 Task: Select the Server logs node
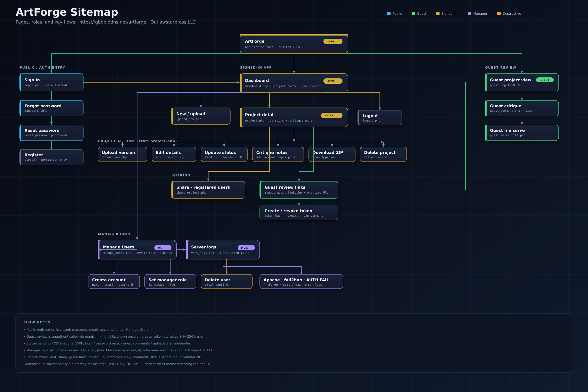coord(223,249)
